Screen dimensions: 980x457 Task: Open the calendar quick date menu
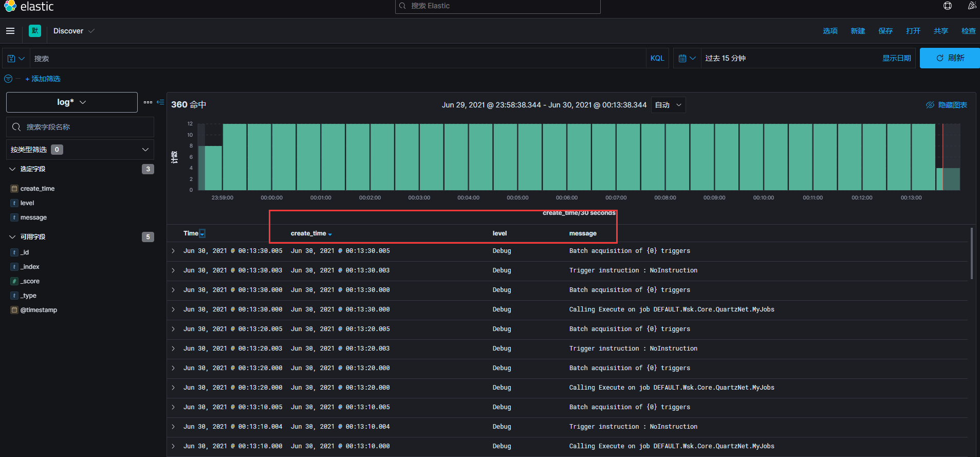click(687, 59)
